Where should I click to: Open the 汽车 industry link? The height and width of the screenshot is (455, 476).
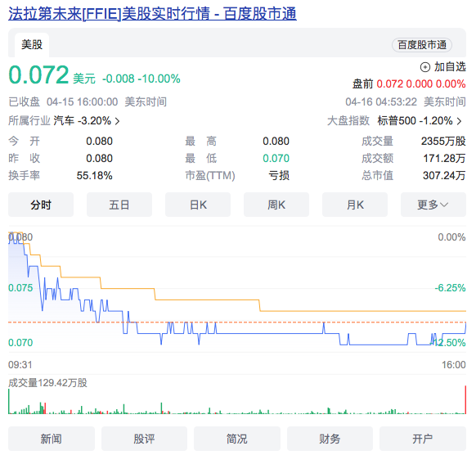point(64,121)
